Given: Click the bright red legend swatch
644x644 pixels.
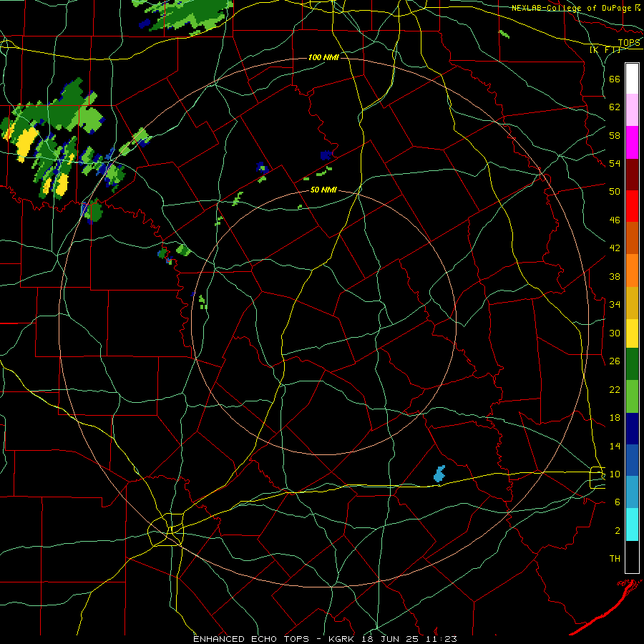Looking at the screenshot, I should 632,206.
